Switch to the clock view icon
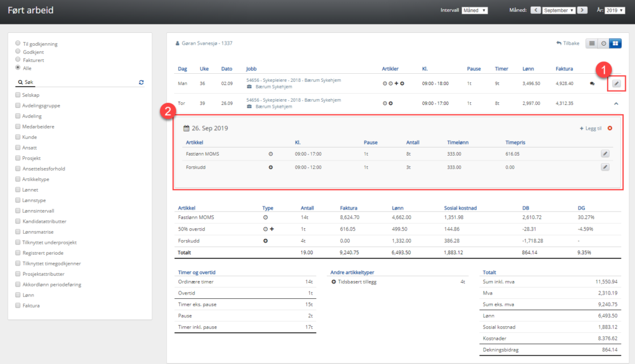 [603, 43]
